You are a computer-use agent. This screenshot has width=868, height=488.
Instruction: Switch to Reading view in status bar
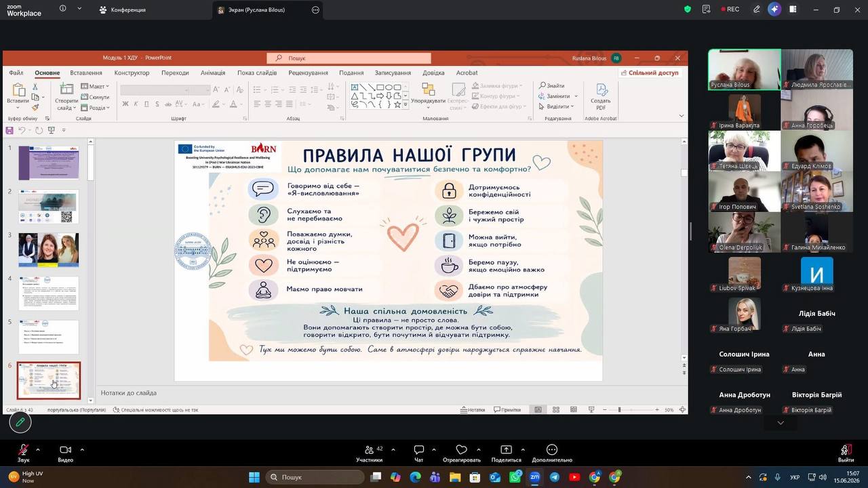[574, 409]
